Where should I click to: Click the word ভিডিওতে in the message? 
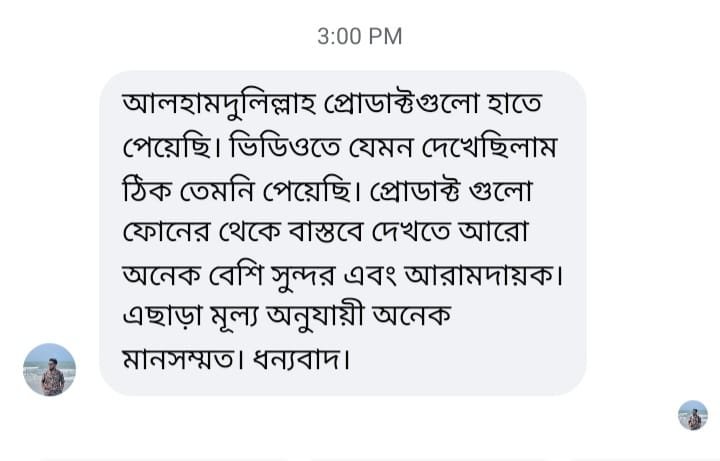291,148
